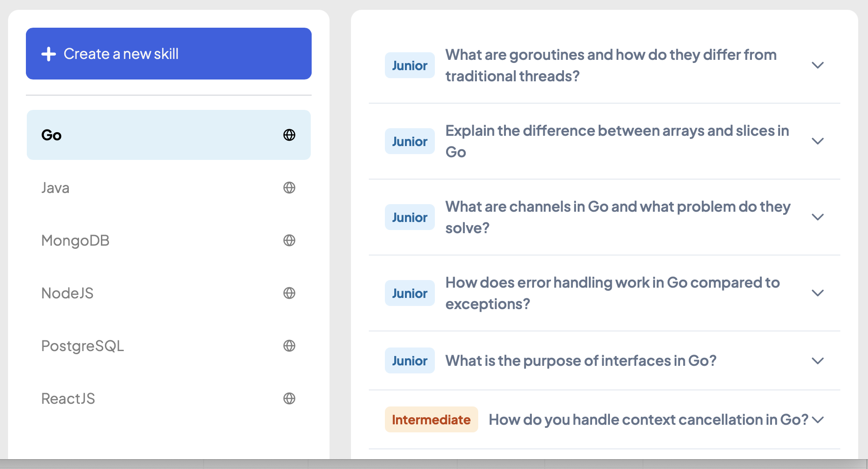Viewport: 868px width, 469px height.
Task: Click the globe icon beside NodeJS
Action: (x=289, y=293)
